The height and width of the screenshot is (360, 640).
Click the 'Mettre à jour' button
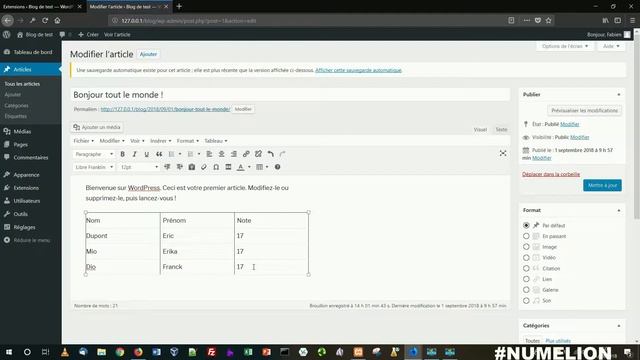point(602,185)
